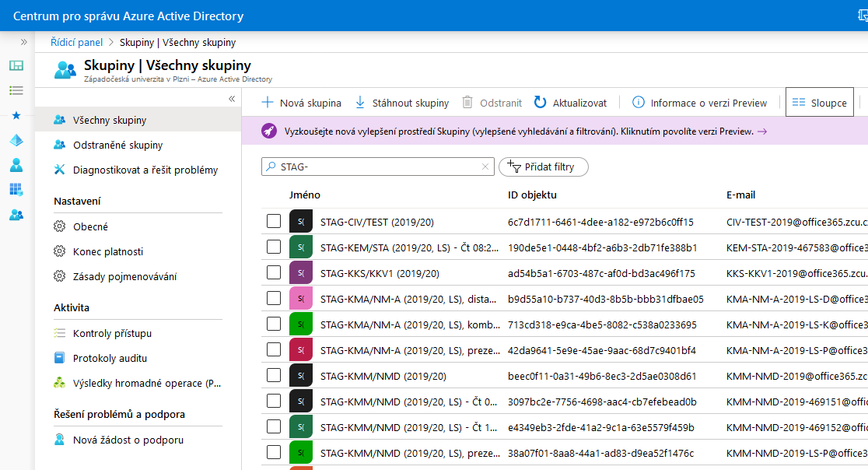Open Users icon in left rail
868x470 pixels.
click(x=16, y=165)
